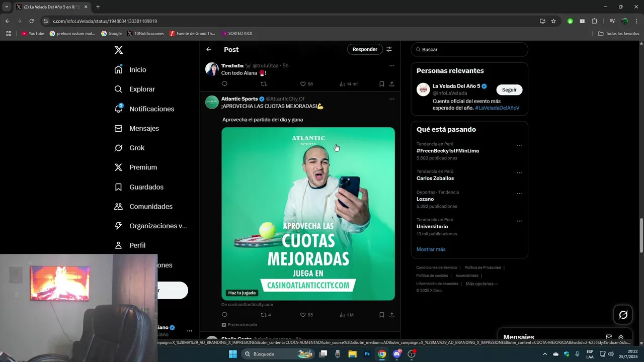Click Atlantic Sports avatar
This screenshot has height=362, width=644.
click(212, 102)
